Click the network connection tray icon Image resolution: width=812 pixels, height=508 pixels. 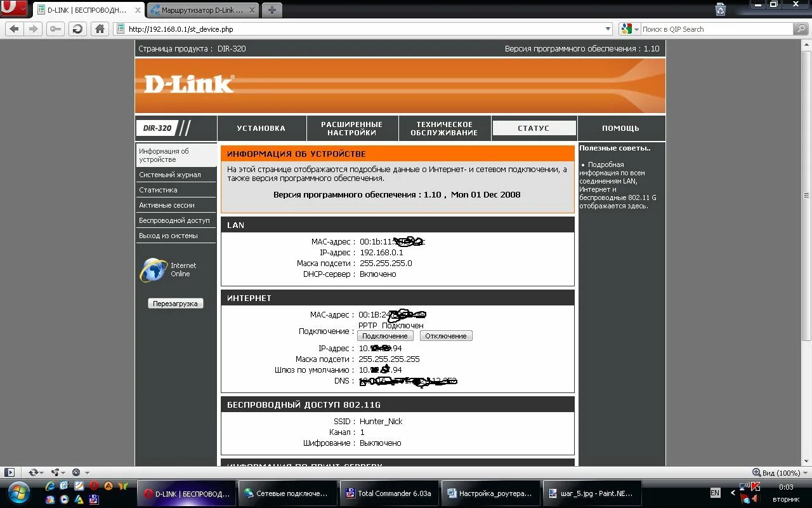coord(744,487)
